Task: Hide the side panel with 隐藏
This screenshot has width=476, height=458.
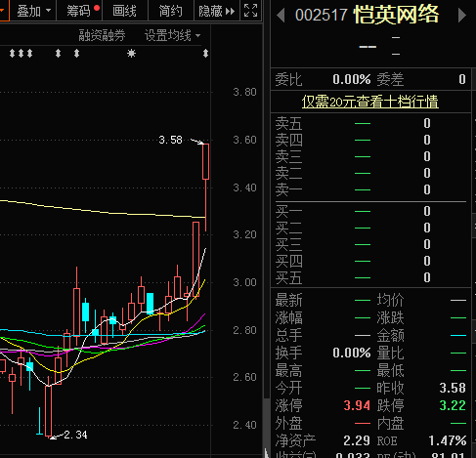Action: 210,11
